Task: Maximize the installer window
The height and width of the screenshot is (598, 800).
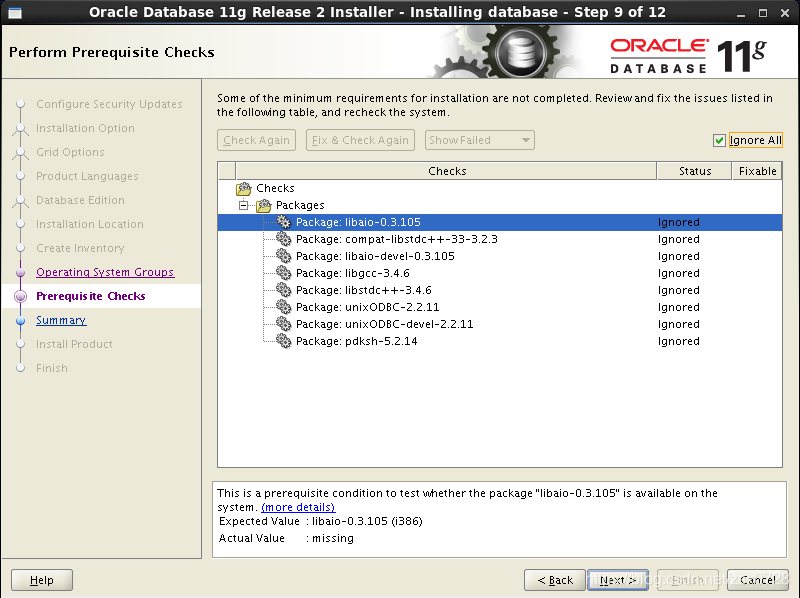Action: (x=763, y=13)
